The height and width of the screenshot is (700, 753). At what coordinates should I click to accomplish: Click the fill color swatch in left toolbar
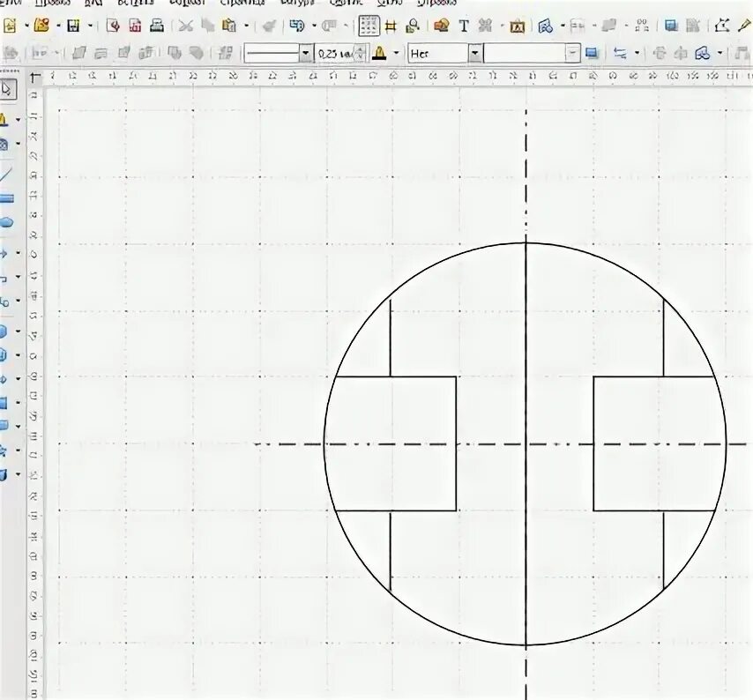[x=4, y=144]
